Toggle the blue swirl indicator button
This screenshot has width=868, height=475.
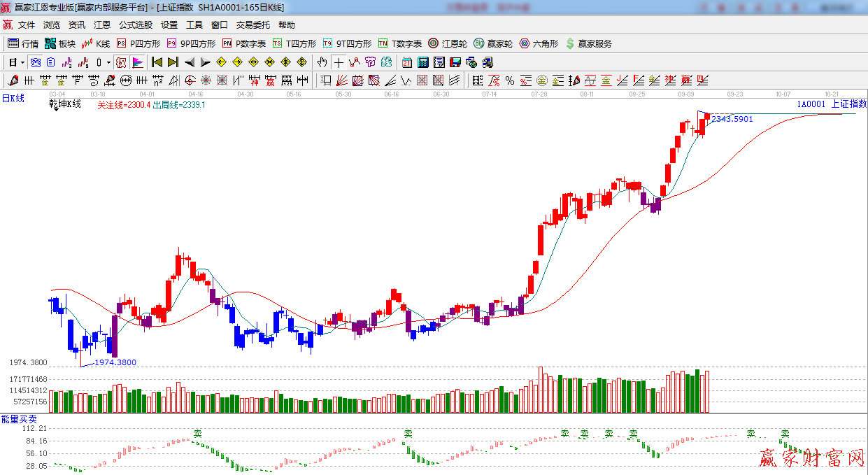[x=35, y=62]
